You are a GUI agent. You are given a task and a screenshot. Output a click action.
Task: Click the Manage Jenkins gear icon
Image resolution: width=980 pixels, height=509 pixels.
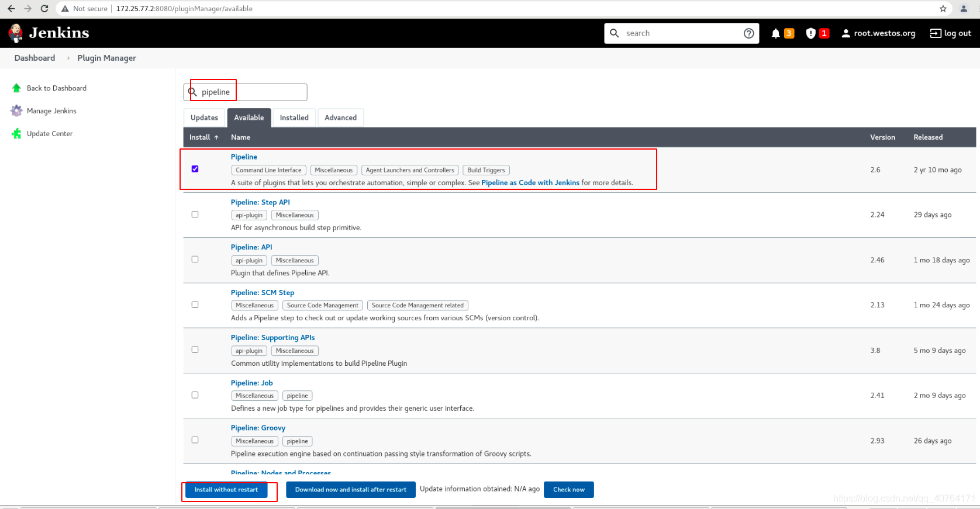click(x=16, y=111)
